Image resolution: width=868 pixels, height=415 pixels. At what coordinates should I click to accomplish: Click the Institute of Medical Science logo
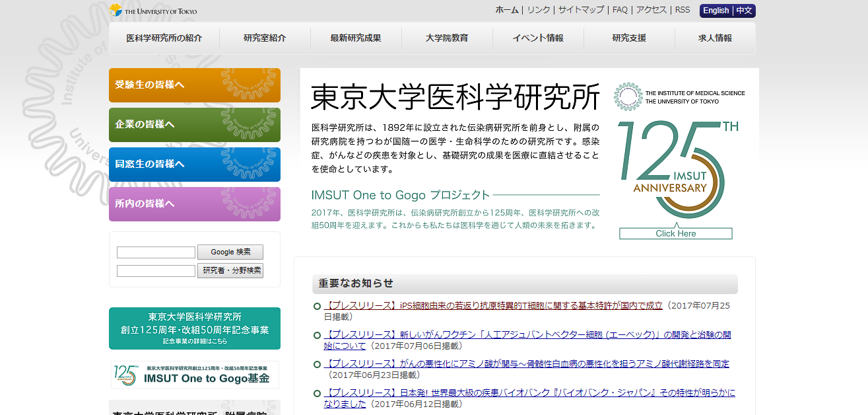[679, 97]
